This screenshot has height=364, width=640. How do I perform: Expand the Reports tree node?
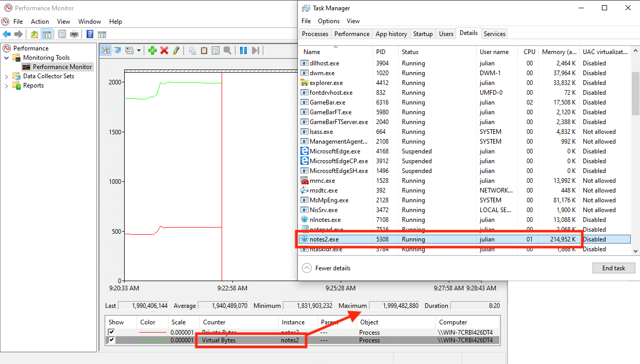coord(7,85)
